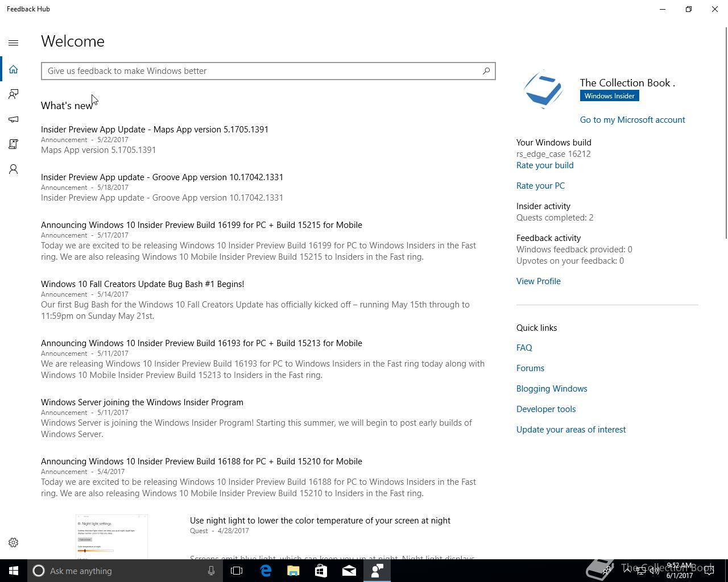Open Blogging Windows quick link
This screenshot has height=582, width=728.
click(x=552, y=389)
